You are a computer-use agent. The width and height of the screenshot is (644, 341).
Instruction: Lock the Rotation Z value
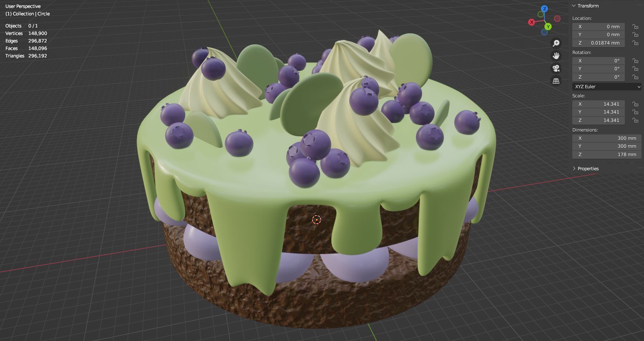pos(635,77)
